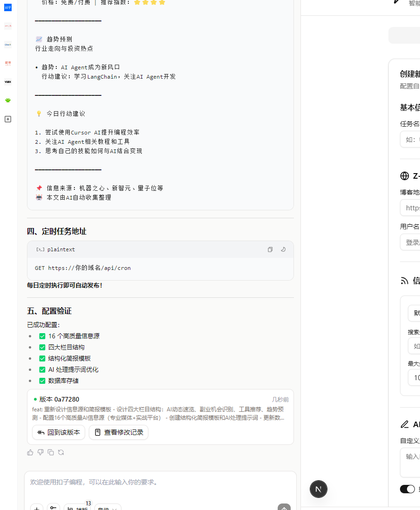Image resolution: width=420 pixels, height=510 pixels.
Task: Open the Duolingo owl icon in the sidebar
Action: tap(7, 100)
